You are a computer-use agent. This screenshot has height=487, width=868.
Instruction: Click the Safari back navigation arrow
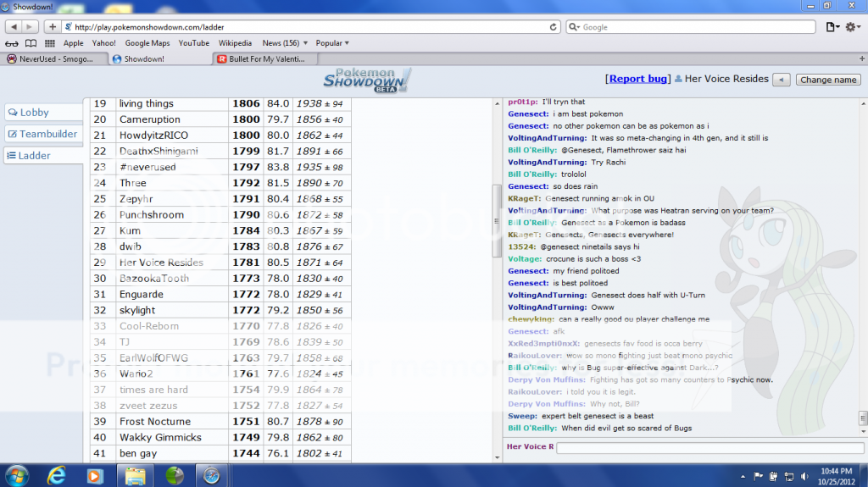[x=11, y=27]
